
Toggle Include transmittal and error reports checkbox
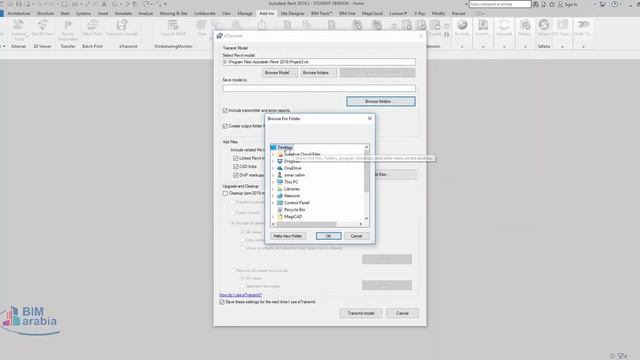click(x=225, y=111)
